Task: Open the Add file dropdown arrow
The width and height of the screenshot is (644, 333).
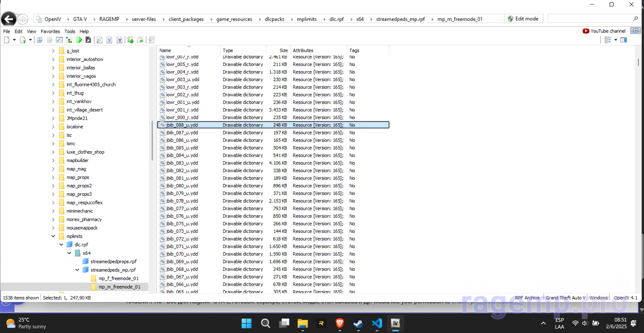Action: coord(30,40)
